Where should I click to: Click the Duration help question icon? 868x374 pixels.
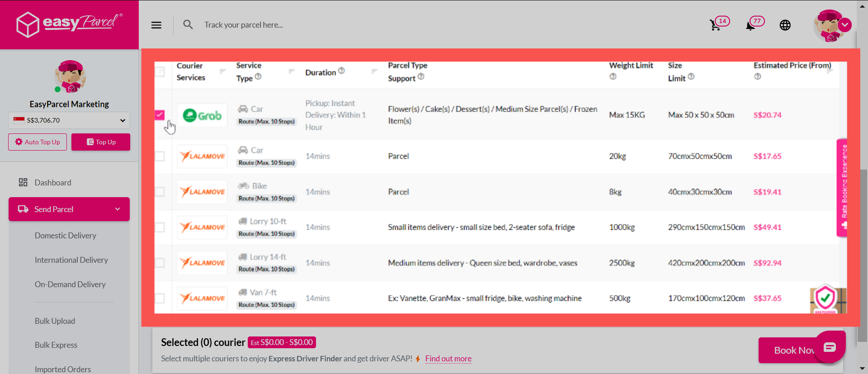341,71
